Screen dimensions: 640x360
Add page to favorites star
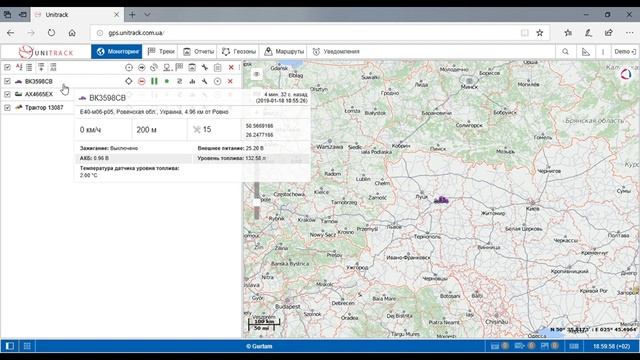(540, 33)
